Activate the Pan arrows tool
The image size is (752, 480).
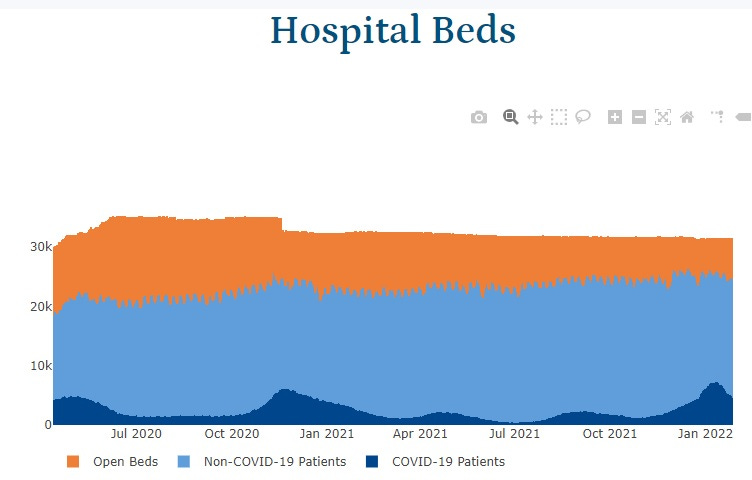click(x=534, y=117)
